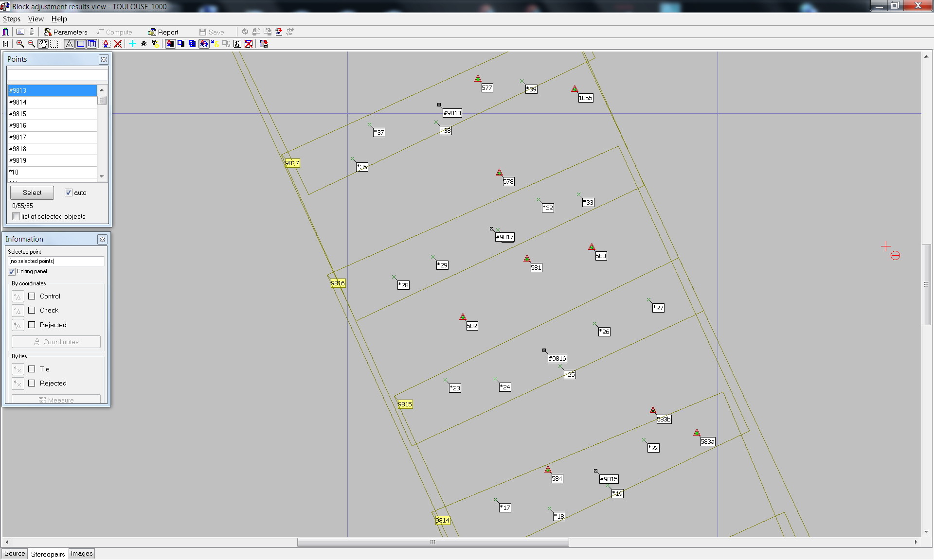Click the #9816 projection center label
The height and width of the screenshot is (560, 934).
(x=557, y=359)
